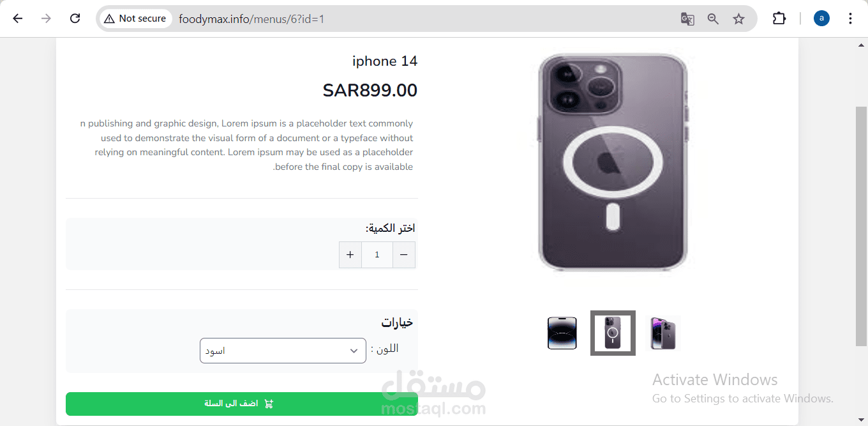868x426 pixels.
Task: Select the purple iPhone pair thumbnail
Action: [663, 333]
